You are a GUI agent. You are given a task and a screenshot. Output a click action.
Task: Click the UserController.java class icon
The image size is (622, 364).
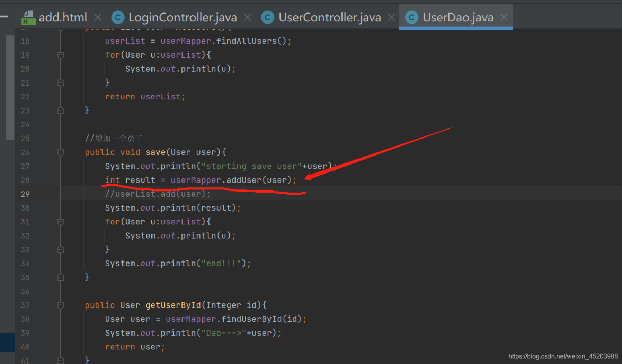[x=267, y=17]
